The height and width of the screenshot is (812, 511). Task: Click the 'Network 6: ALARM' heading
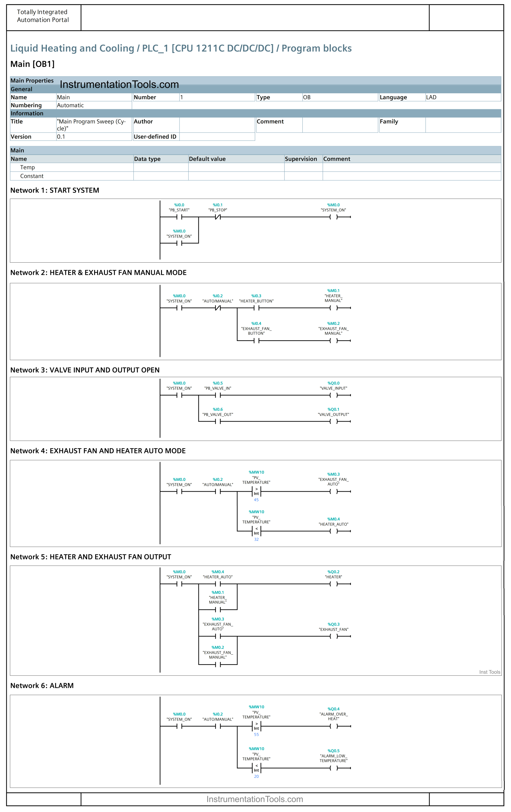coord(42,685)
